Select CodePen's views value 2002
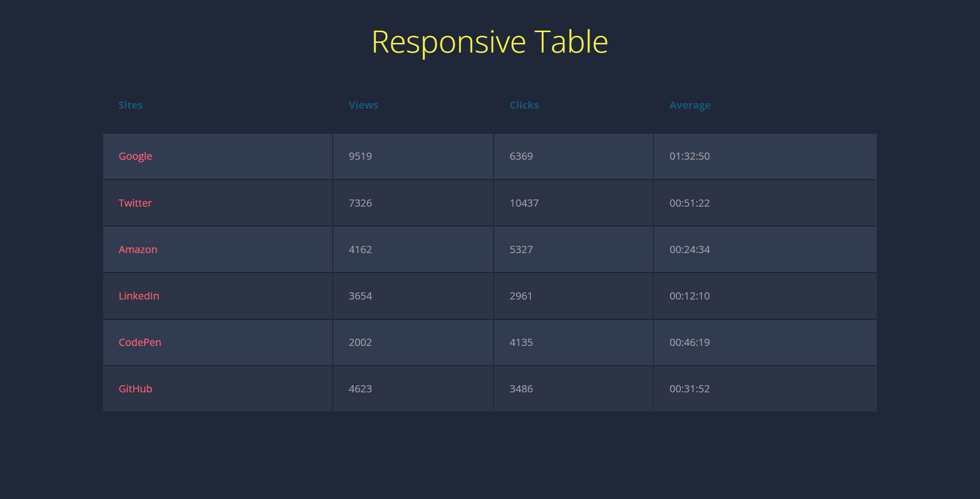The width and height of the screenshot is (980, 499). [x=360, y=342]
